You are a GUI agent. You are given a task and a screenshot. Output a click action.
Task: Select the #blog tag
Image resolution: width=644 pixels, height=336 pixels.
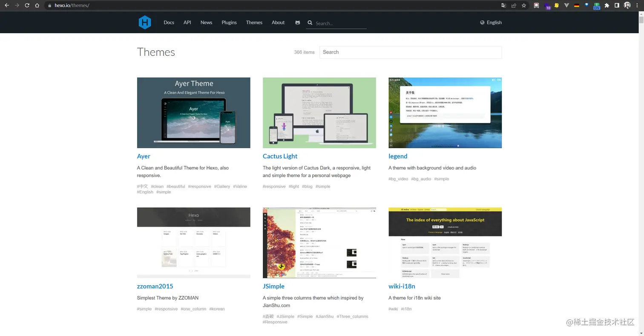pyautogui.click(x=307, y=187)
